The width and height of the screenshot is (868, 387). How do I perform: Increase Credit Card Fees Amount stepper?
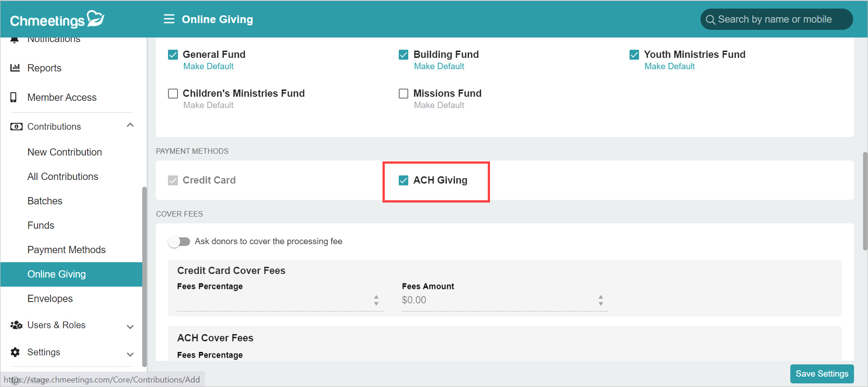click(601, 297)
